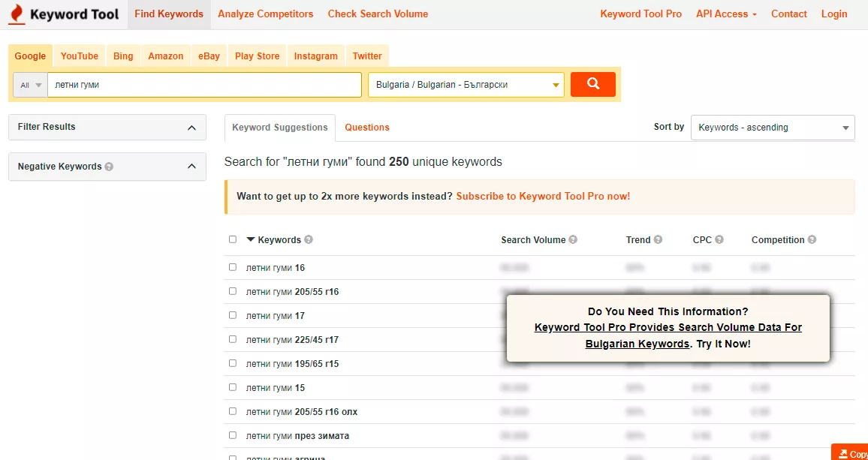Click the Copy button at bottom right

850,452
